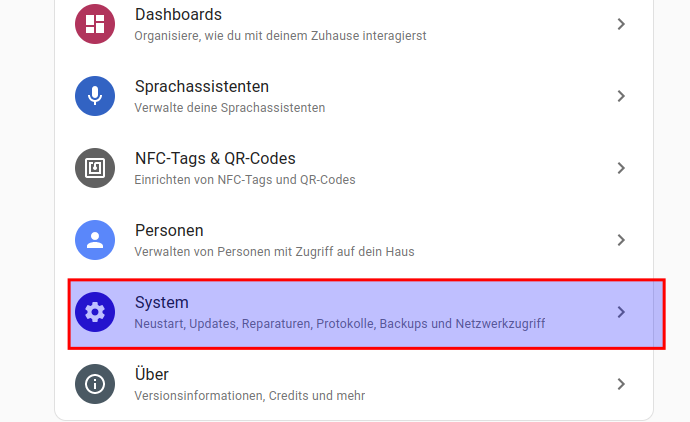Open Personen via its right arrow
This screenshot has width=690, height=422.
tap(621, 240)
